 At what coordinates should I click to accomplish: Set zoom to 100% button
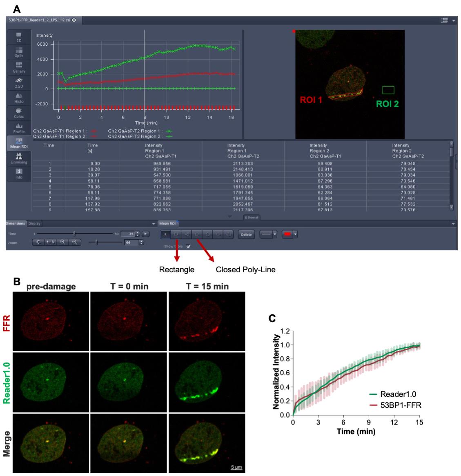(x=50, y=242)
